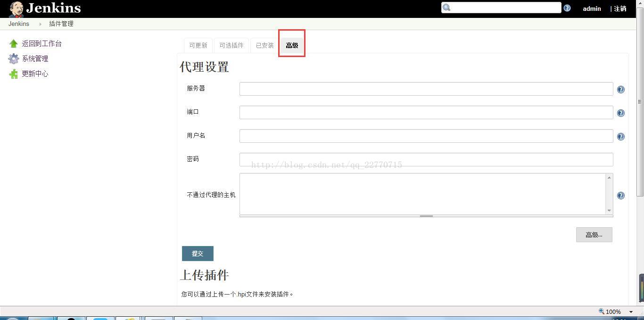Click the header search box
This screenshot has width=644, height=320.
pyautogui.click(x=501, y=8)
